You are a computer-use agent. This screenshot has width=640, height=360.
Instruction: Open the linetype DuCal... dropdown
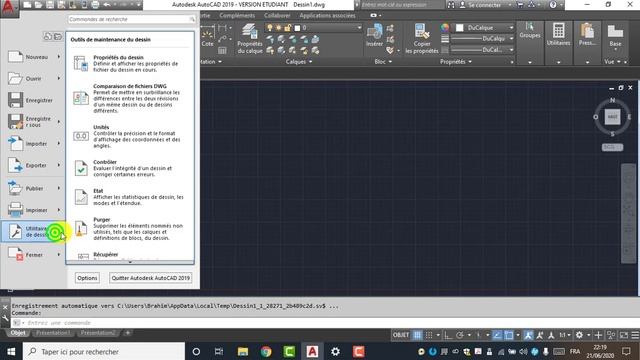[x=482, y=49]
